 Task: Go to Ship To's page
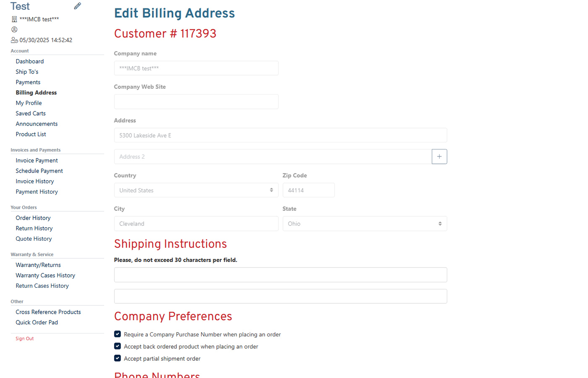(27, 72)
